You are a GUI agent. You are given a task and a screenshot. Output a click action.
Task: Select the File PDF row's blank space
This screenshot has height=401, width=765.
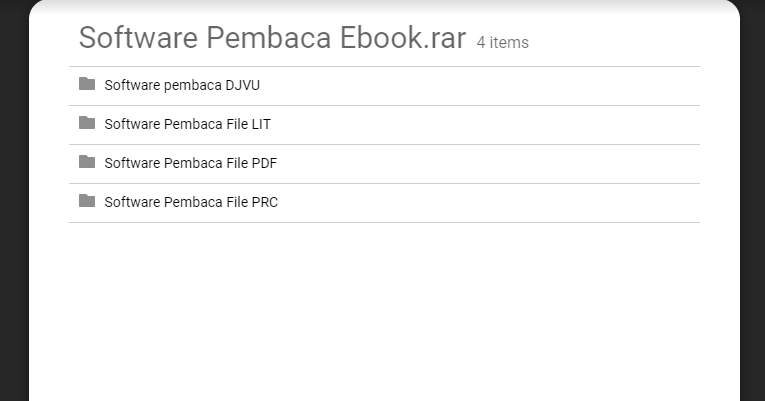pos(488,164)
